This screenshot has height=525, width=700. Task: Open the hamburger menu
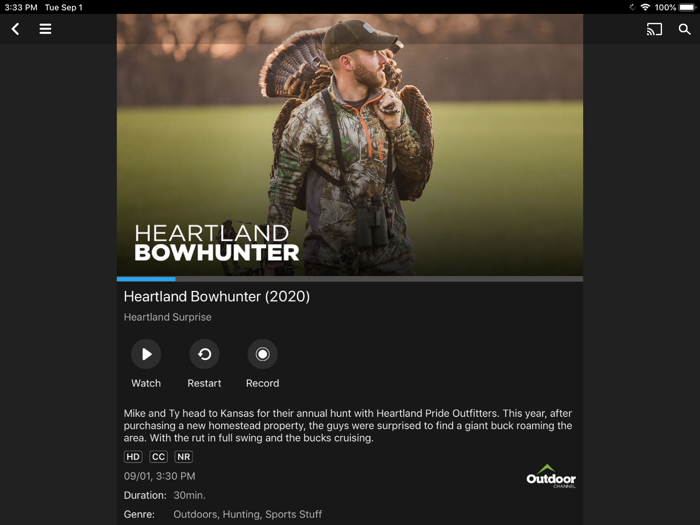(45, 29)
